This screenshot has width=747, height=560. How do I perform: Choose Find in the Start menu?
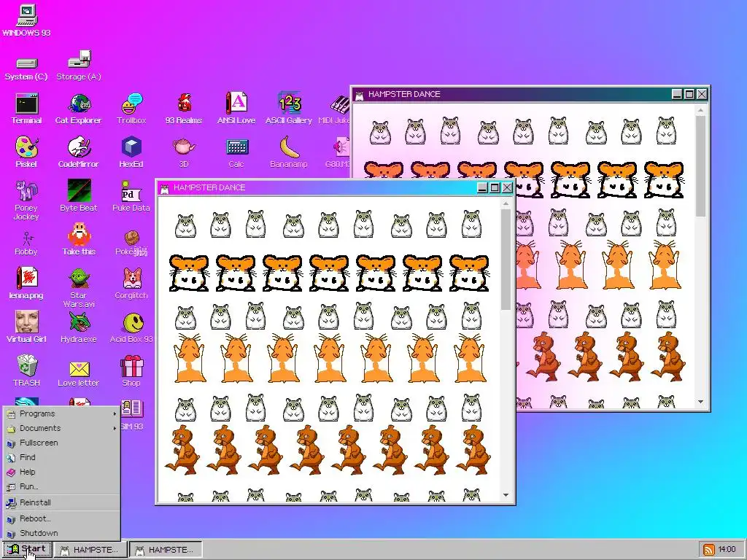[61, 458]
